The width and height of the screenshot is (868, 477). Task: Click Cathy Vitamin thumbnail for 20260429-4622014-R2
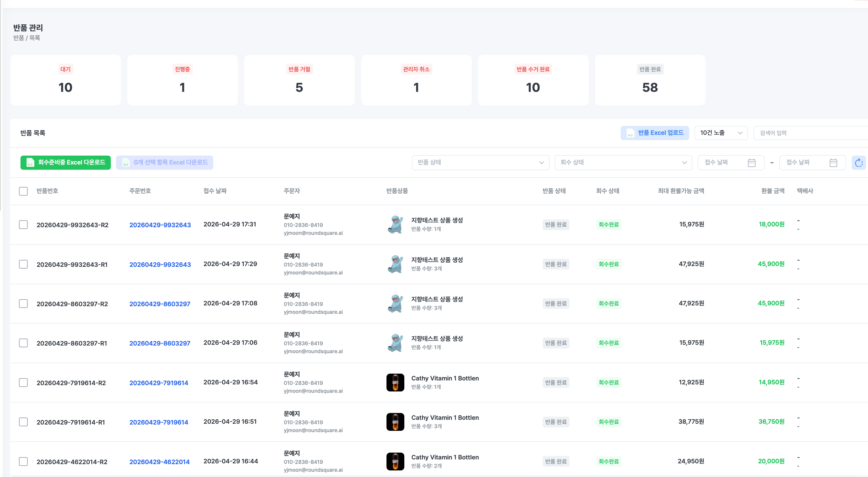pos(395,462)
